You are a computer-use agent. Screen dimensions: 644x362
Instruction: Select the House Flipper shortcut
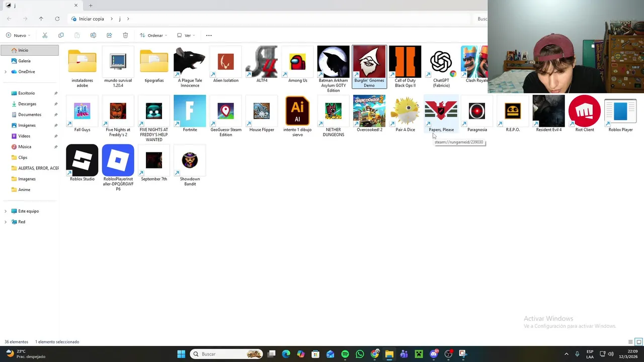[262, 114]
